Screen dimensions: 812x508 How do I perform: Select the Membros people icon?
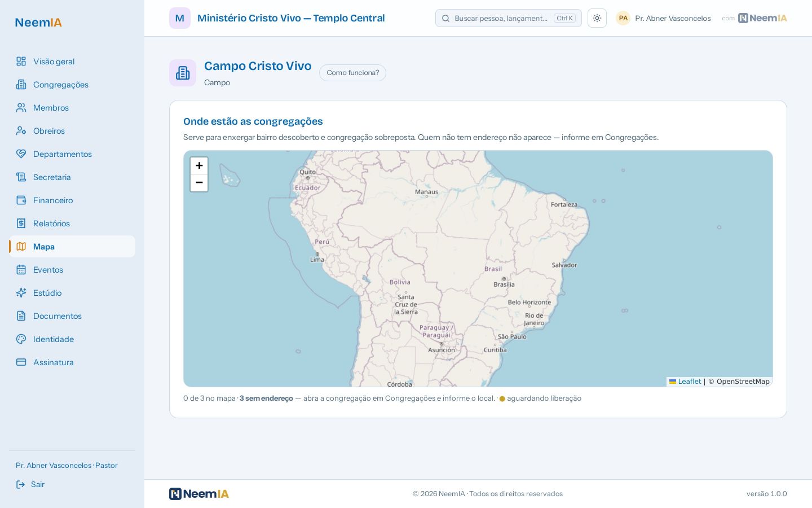coord(21,108)
